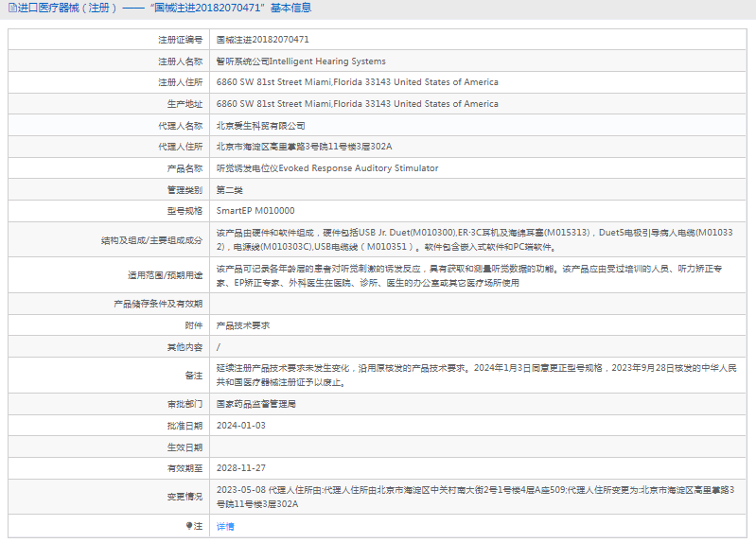Click the agent address 北京市海淀区高里掌路 value
Viewport: 756px width, 543px height.
304,147
